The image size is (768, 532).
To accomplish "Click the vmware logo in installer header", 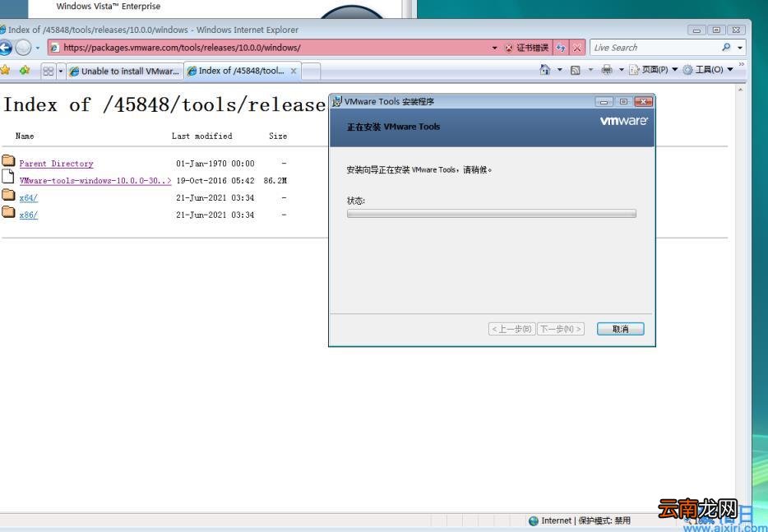I will pos(623,121).
